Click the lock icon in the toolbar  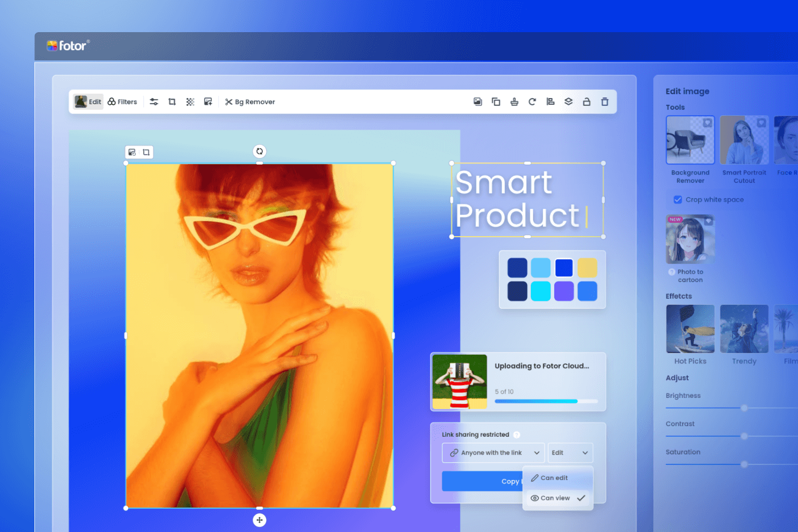pyautogui.click(x=586, y=102)
